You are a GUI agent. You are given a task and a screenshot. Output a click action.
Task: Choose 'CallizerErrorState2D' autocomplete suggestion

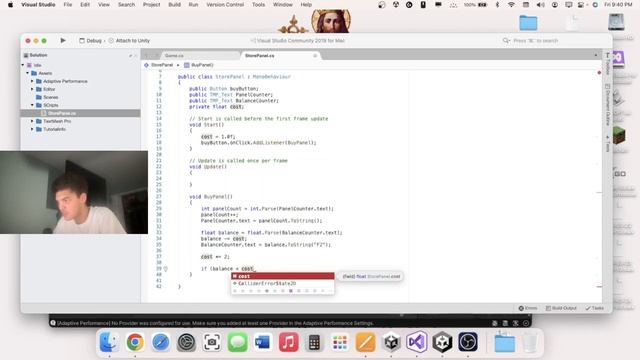tap(282, 283)
